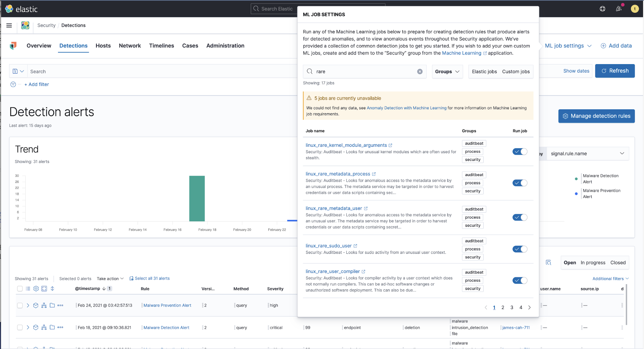Open more actions for Feb 24 alert
Viewport: 644px width, 349px height.
[x=60, y=305]
